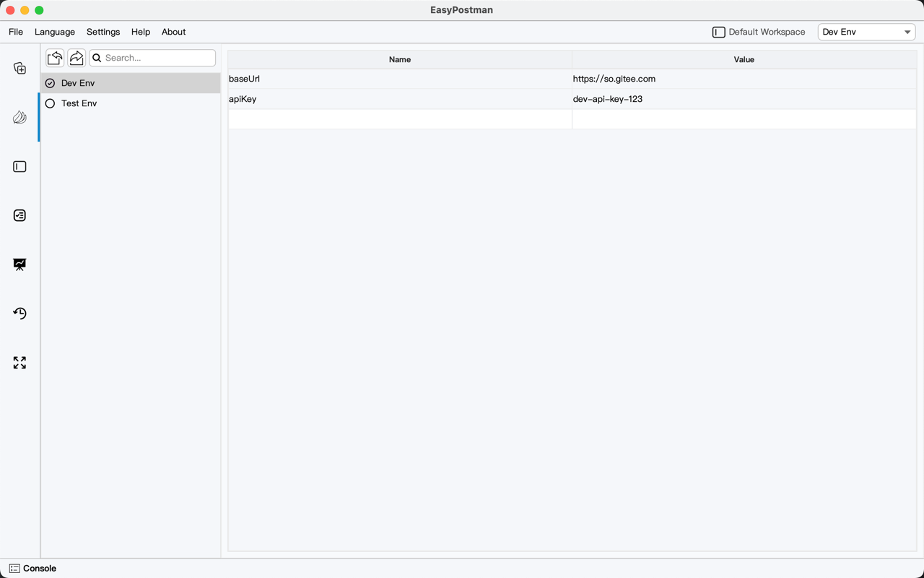Viewport: 924px width, 578px height.
Task: Click the Default Workspace label
Action: pos(767,32)
